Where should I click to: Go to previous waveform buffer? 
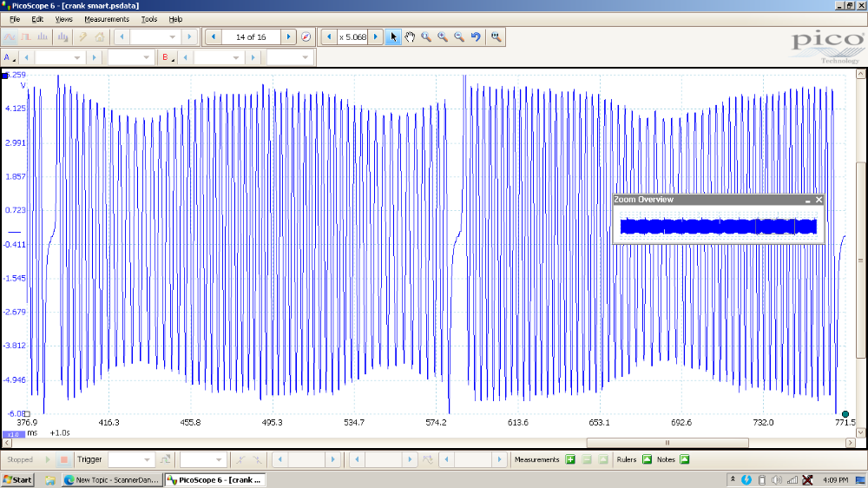click(214, 37)
